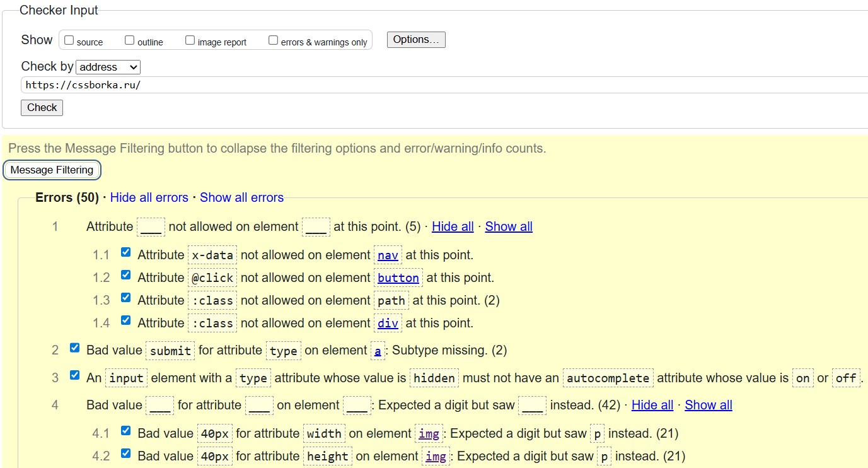868x468 pixels.
Task: Click Show all errors link
Action: (x=241, y=197)
